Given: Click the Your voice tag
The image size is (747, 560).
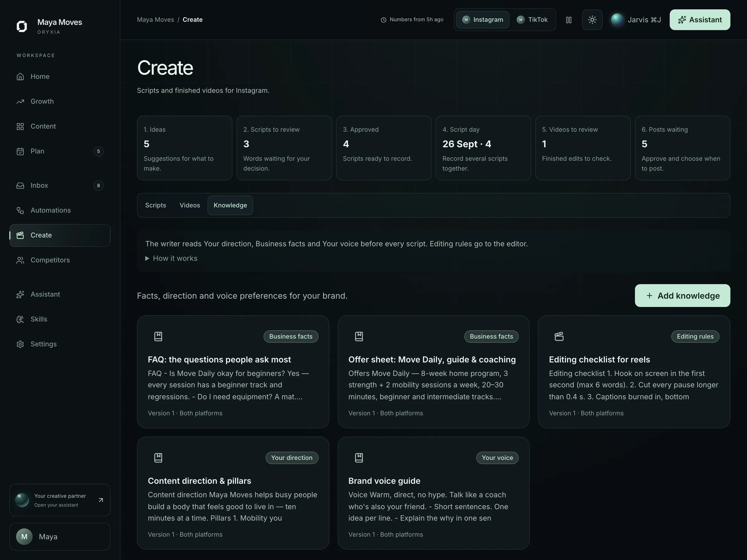Looking at the screenshot, I should click(x=497, y=458).
